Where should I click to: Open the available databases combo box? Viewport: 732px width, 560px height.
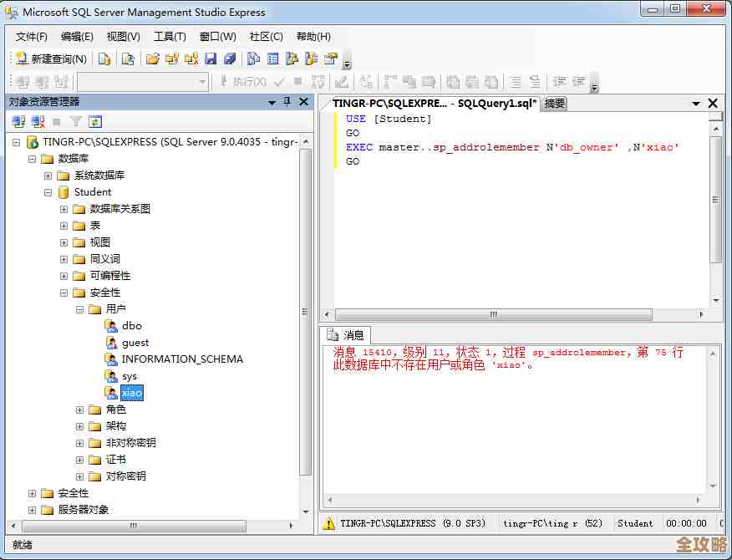[x=142, y=82]
